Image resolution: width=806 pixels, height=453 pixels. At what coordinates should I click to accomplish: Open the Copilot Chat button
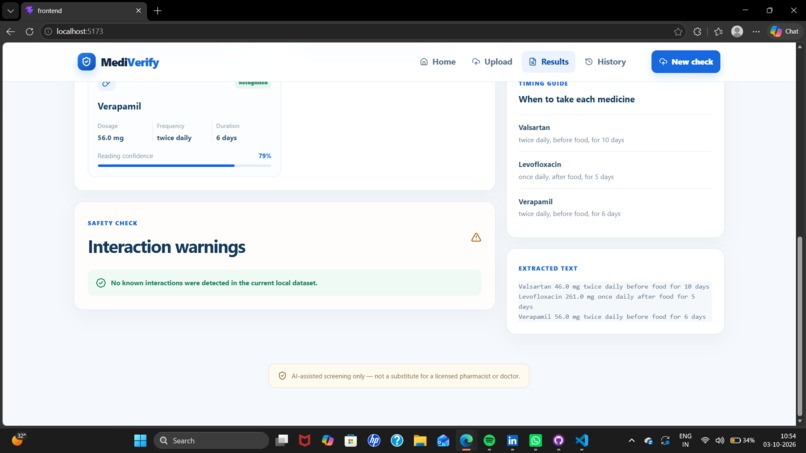(x=784, y=31)
